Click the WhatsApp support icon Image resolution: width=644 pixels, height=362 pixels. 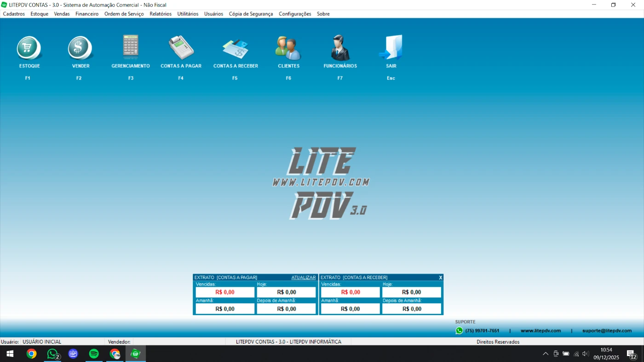[459, 331]
